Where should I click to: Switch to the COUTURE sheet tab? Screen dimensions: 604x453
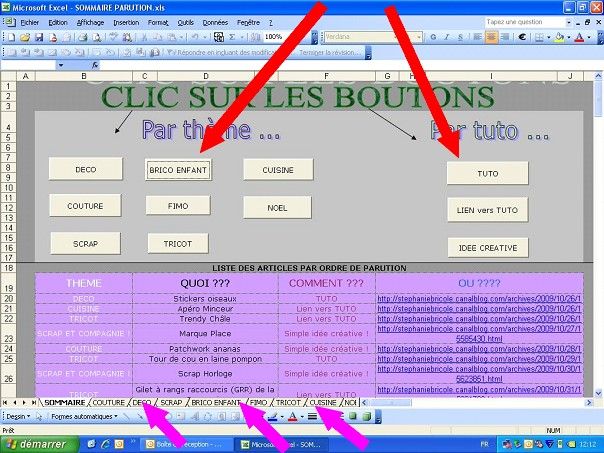coord(109,402)
